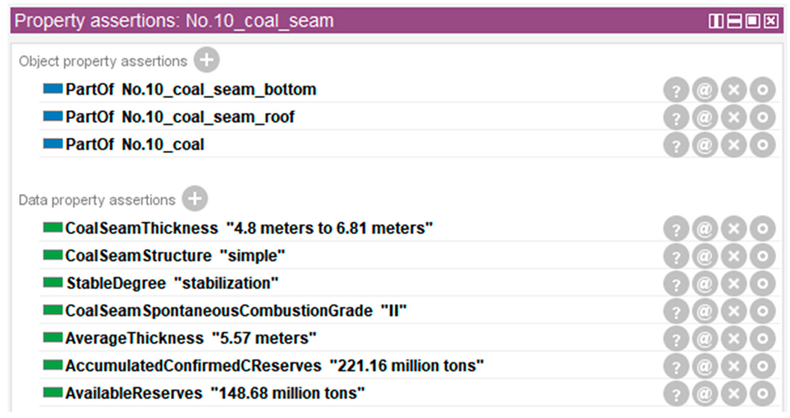Image resolution: width=790 pixels, height=418 pixels.
Task: Delete the AccumulatedConfirmedCReserves assertion
Action: pos(733,366)
